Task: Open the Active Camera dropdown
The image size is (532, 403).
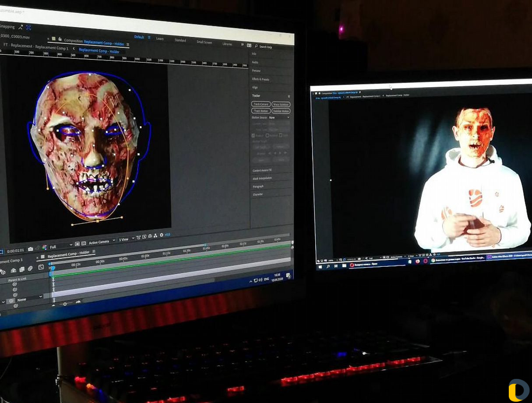Action: click(102, 241)
